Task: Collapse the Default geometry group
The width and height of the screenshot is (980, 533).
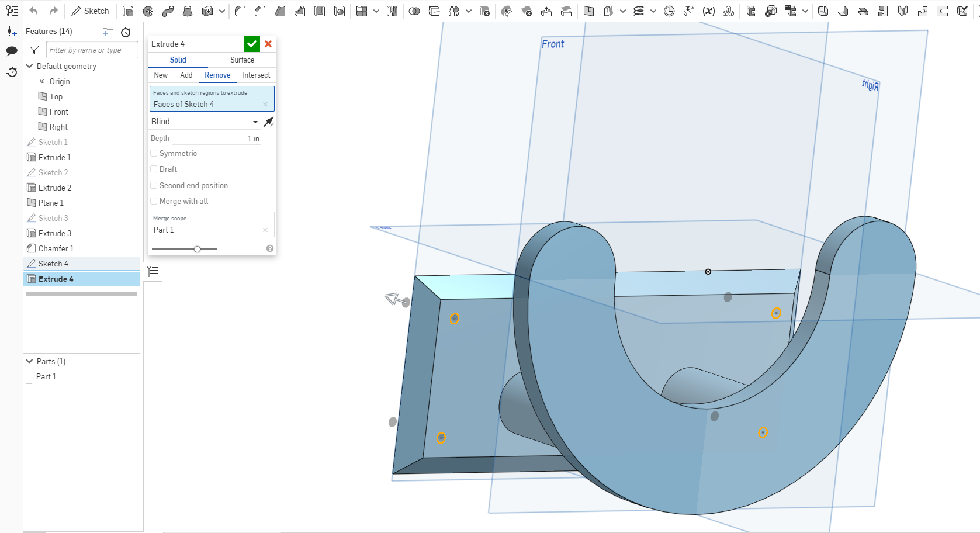Action: click(30, 66)
